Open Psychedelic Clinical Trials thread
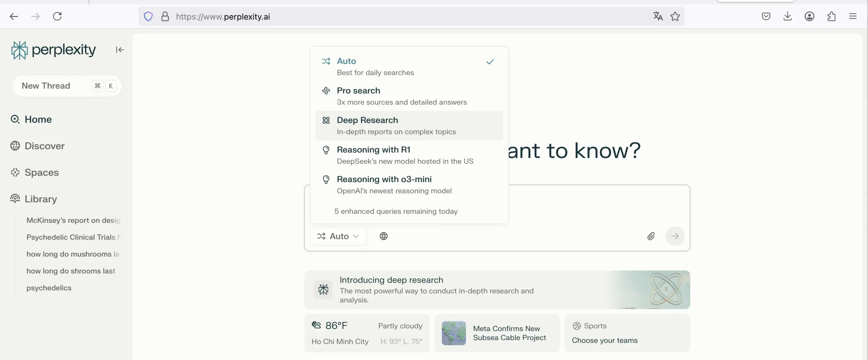868x360 pixels. click(71, 237)
